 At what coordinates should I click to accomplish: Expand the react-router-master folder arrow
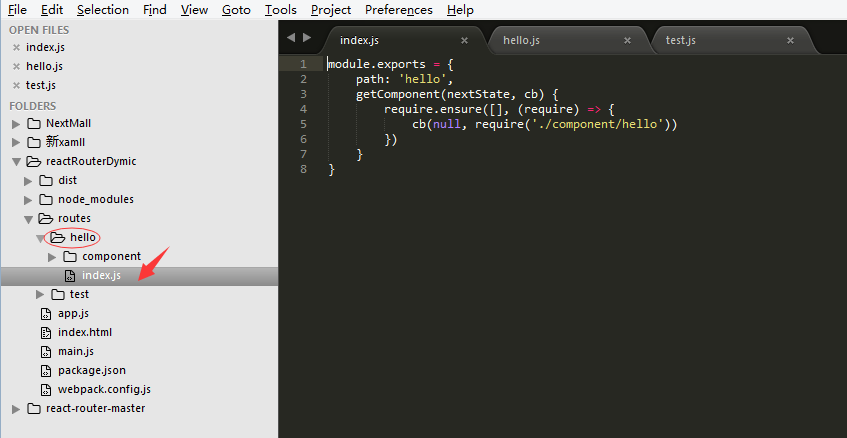16,409
